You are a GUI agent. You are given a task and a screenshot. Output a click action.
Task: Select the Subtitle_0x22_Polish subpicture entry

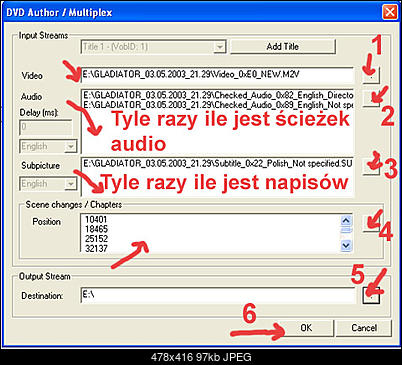tap(217, 163)
